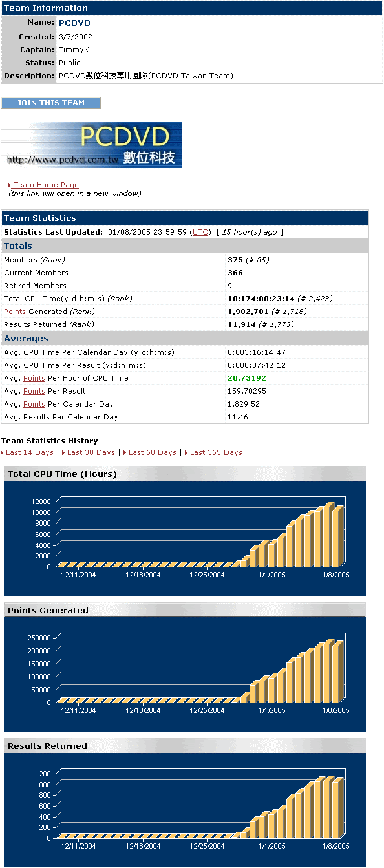Viewport: 384px width, 868px height.
Task: Open Points link in Generated row
Action: [x=15, y=312]
